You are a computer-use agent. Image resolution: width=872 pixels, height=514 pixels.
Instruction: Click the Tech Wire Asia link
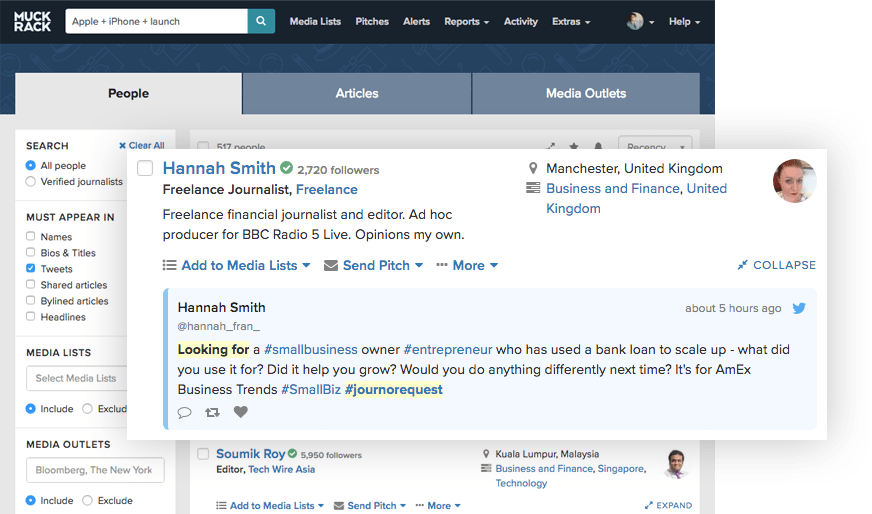(x=281, y=469)
